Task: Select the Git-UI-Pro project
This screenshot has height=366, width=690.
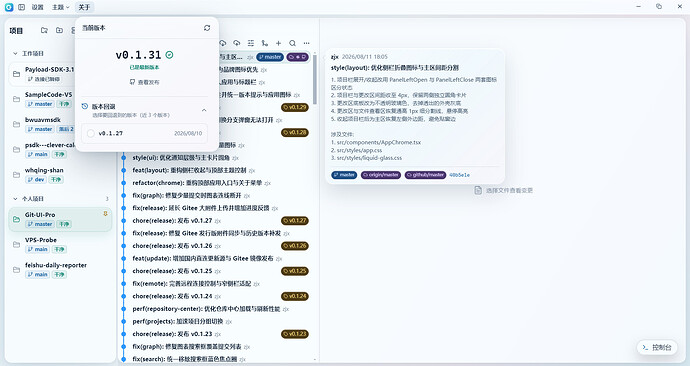Action: coord(60,219)
